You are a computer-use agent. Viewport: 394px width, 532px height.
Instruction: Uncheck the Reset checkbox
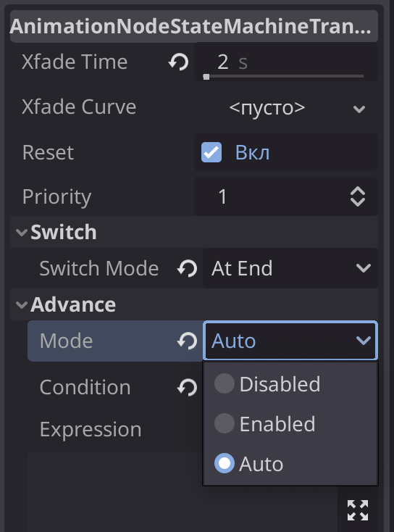tap(211, 152)
